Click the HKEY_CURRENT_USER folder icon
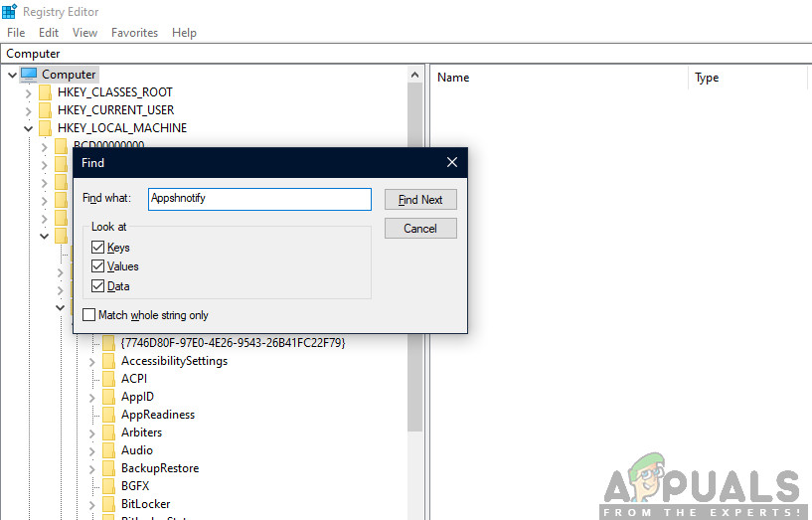This screenshot has height=520, width=812. [x=46, y=110]
